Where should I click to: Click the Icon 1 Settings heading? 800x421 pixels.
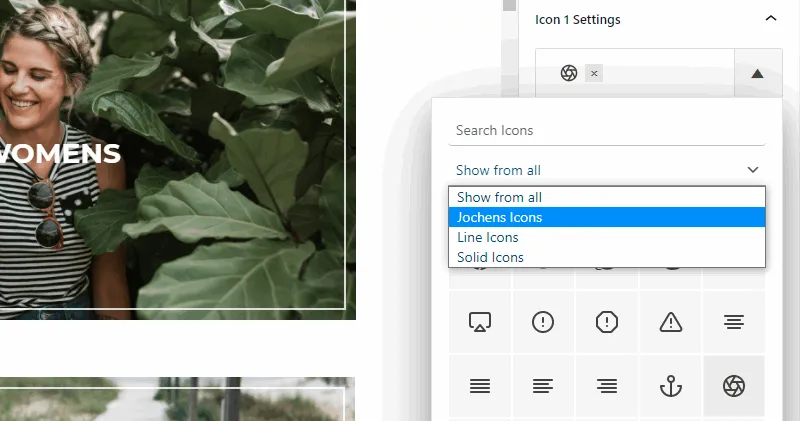click(578, 19)
